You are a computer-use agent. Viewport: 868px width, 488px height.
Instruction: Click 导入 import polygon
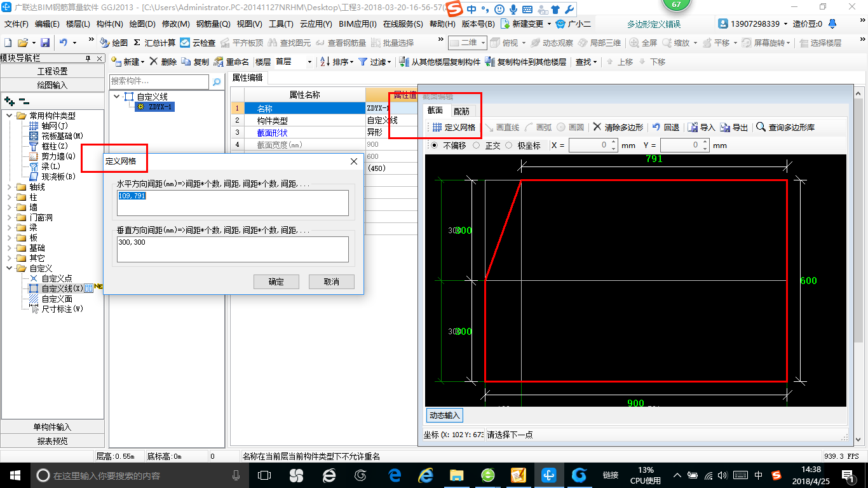[702, 127]
